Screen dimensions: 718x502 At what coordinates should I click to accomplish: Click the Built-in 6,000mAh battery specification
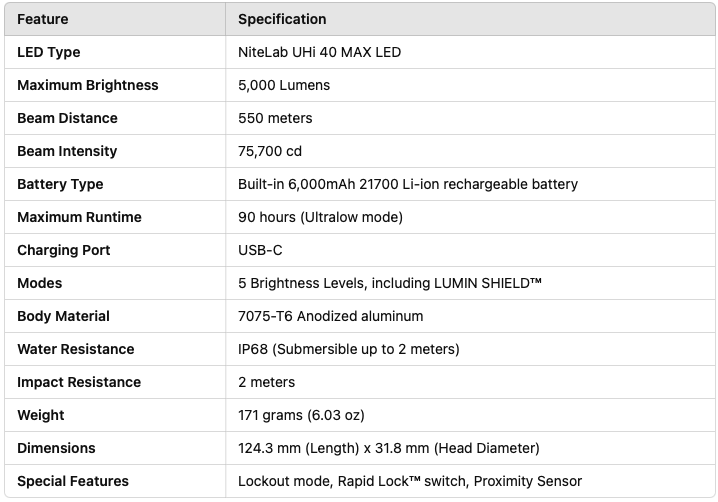coord(408,184)
